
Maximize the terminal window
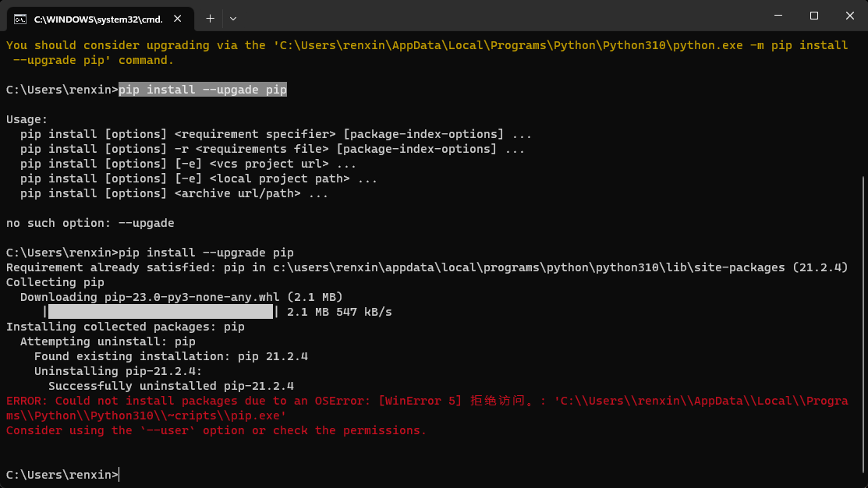click(813, 16)
